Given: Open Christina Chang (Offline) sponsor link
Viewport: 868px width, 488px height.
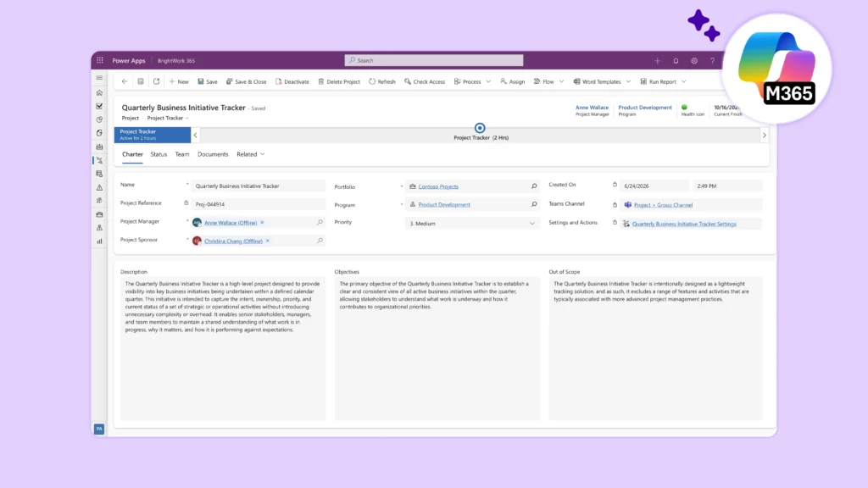Looking at the screenshot, I should 233,241.
